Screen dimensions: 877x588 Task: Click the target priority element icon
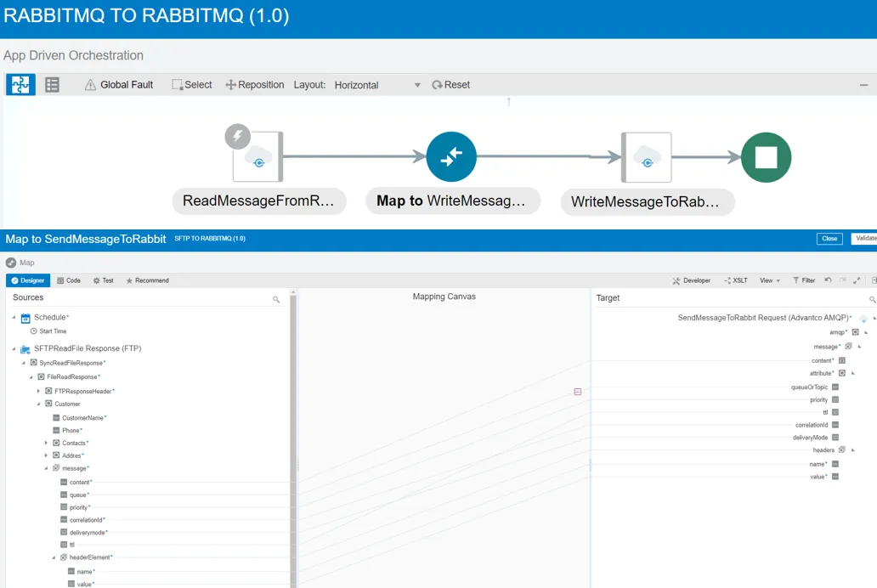(835, 399)
